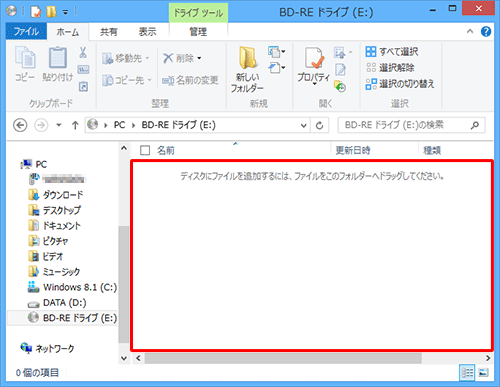Open Documents (ドキュメント) in tree
The image size is (500, 387).
(55, 225)
